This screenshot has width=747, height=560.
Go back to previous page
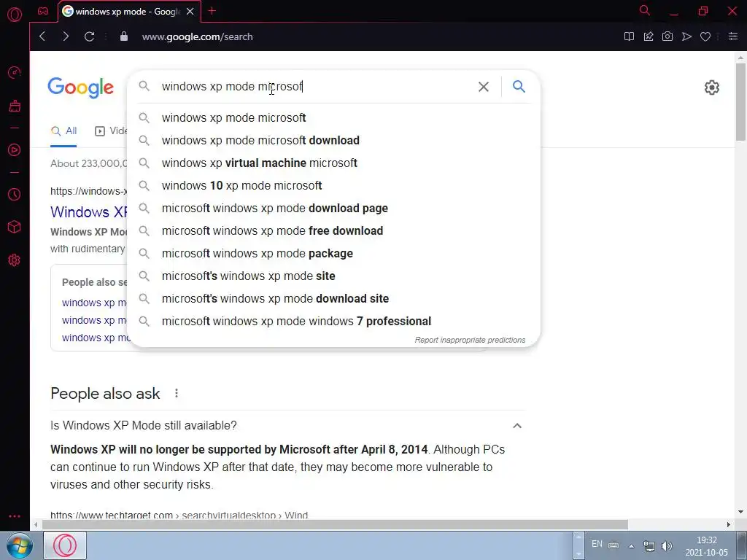pyautogui.click(x=42, y=36)
